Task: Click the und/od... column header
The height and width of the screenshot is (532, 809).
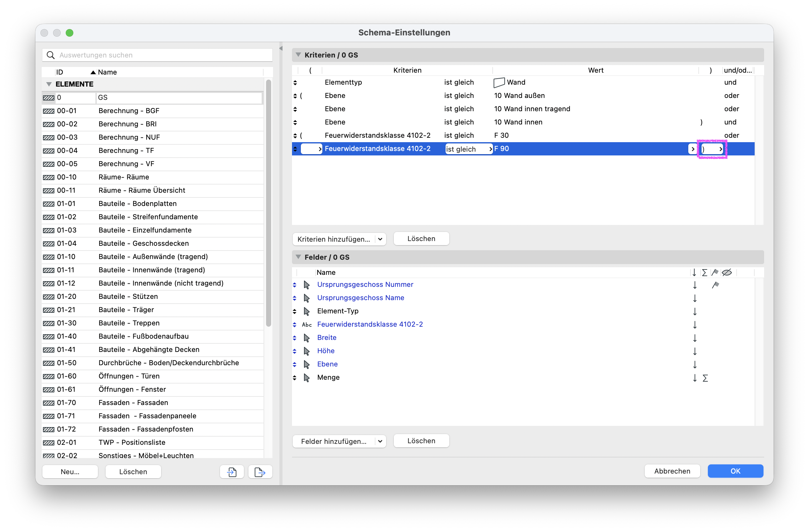Action: tap(738, 70)
